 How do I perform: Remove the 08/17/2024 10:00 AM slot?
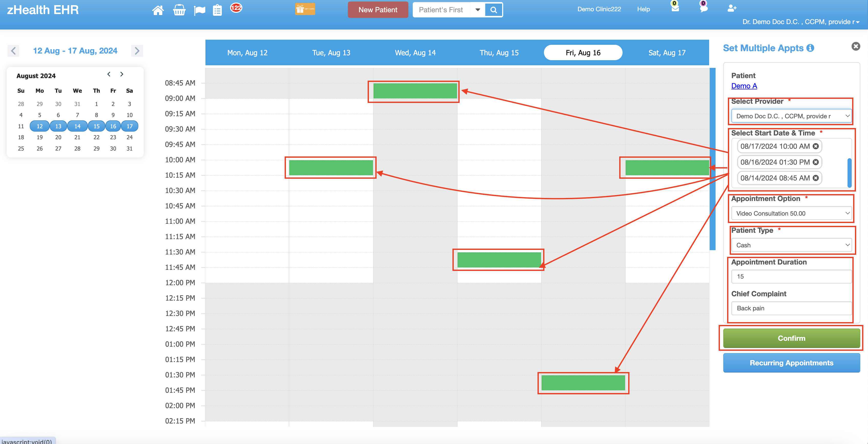[x=815, y=146]
